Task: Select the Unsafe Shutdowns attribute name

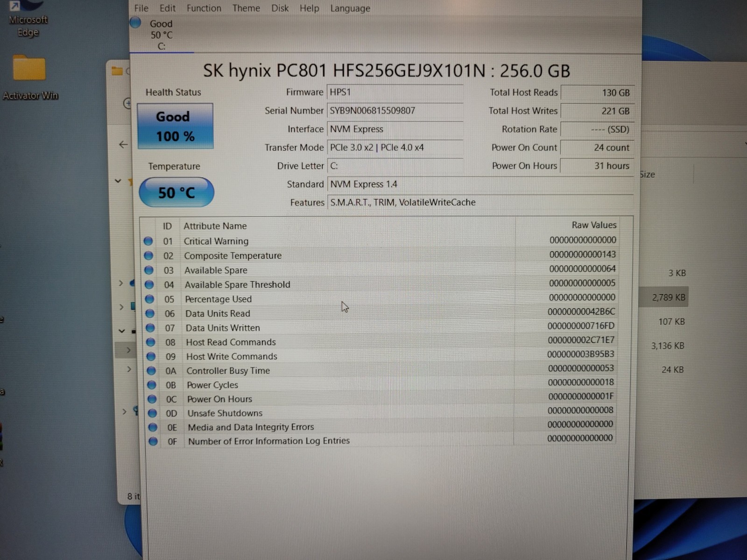Action: coord(225,413)
